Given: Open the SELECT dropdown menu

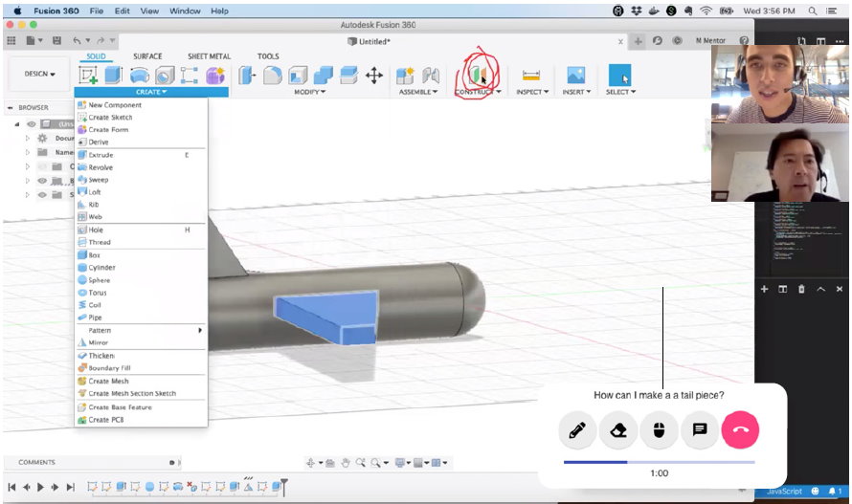Looking at the screenshot, I should pyautogui.click(x=620, y=92).
